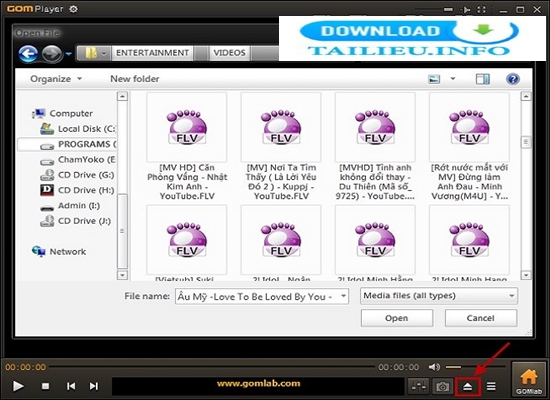Open the Media files (all types) dropdown

coord(438,296)
